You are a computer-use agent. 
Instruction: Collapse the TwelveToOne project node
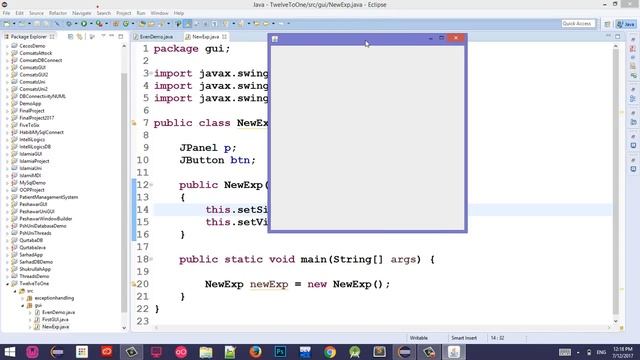(x=7, y=284)
